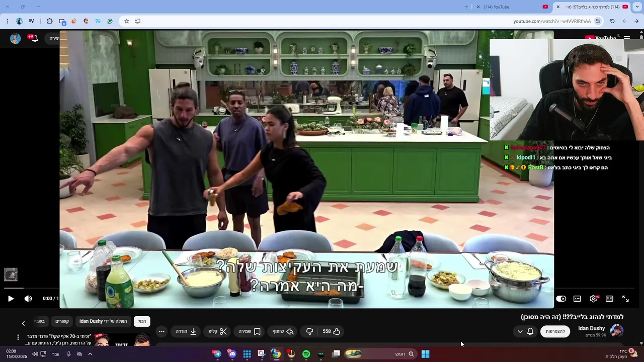Select the קשורים filter chip
This screenshot has width=644, height=362.
click(62, 321)
